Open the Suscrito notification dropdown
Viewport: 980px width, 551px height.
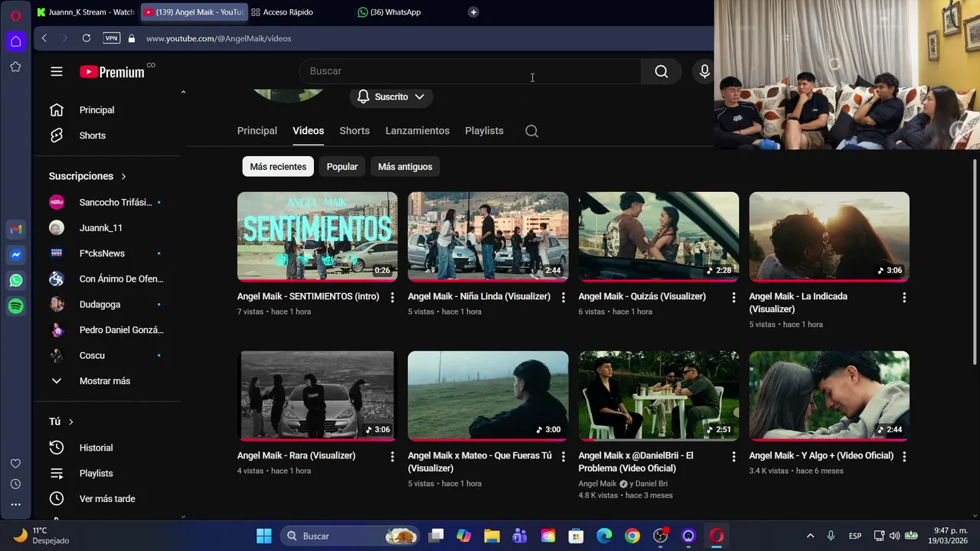391,96
